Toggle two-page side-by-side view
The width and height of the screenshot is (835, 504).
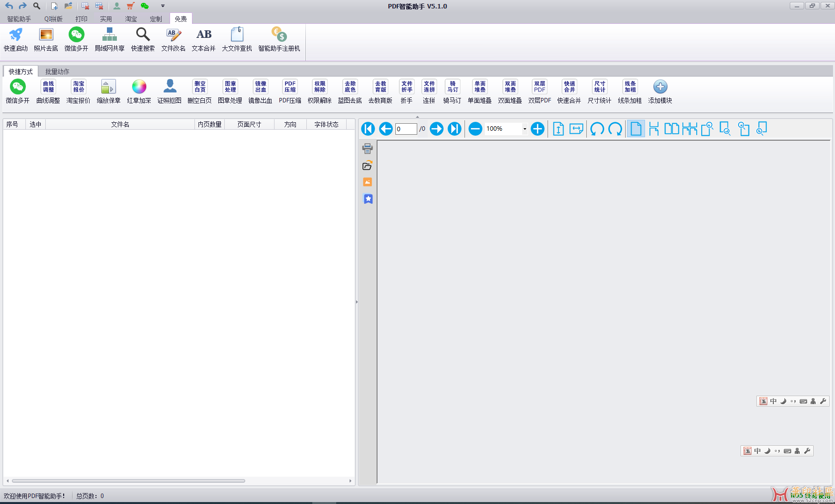coord(671,129)
